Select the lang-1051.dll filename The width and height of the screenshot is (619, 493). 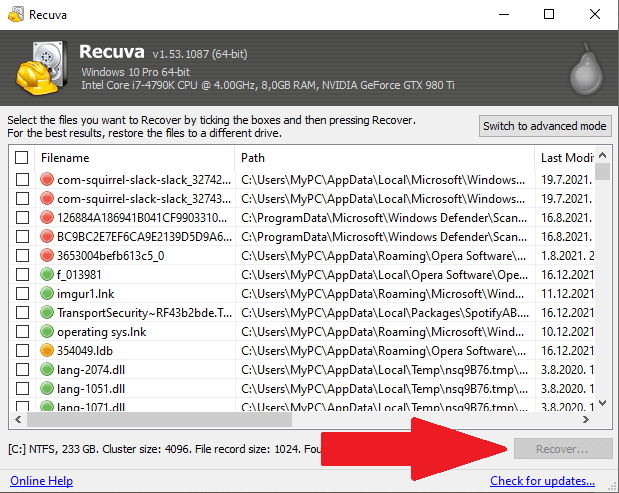(x=91, y=388)
